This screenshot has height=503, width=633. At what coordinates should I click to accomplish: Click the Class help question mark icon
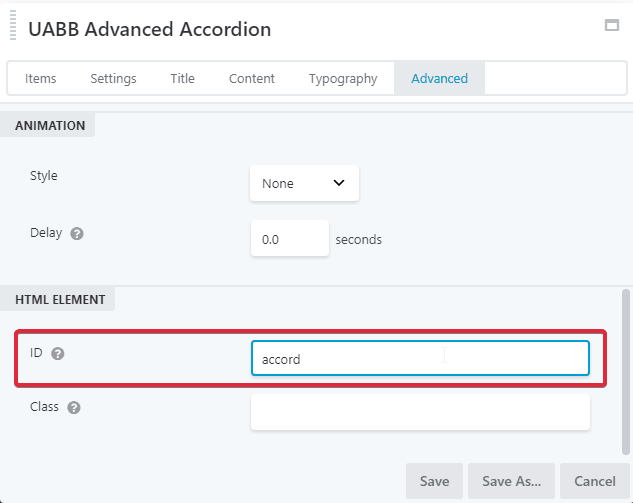(74, 408)
